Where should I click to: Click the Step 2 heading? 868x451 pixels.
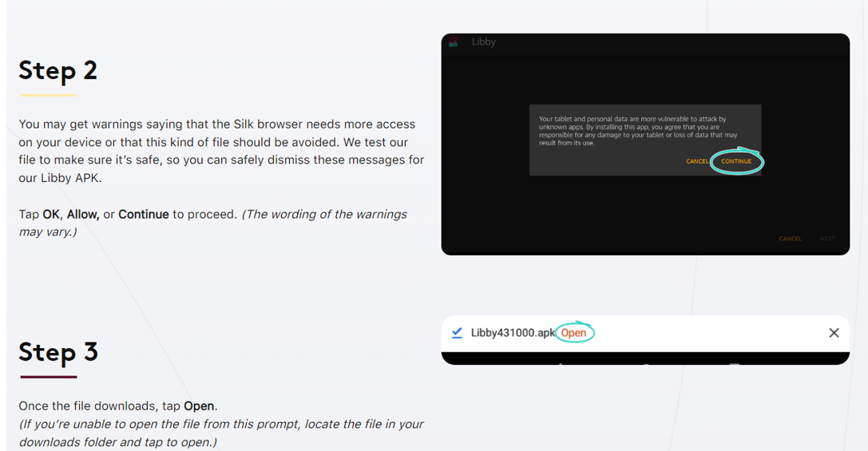pyautogui.click(x=58, y=70)
